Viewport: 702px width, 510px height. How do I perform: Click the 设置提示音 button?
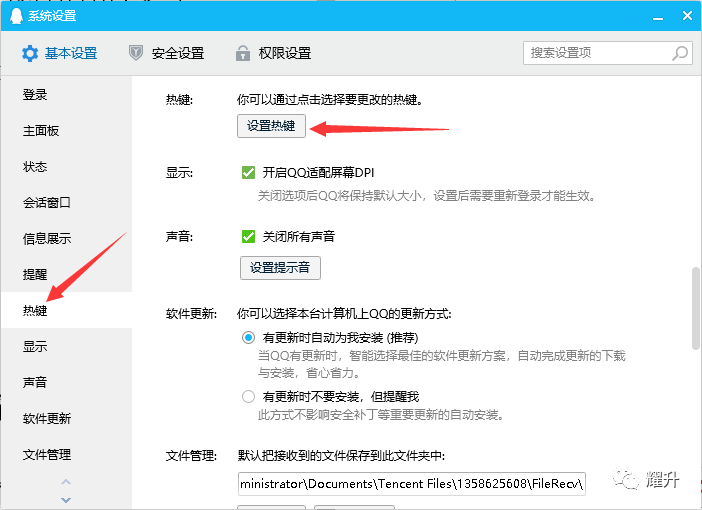point(280,268)
